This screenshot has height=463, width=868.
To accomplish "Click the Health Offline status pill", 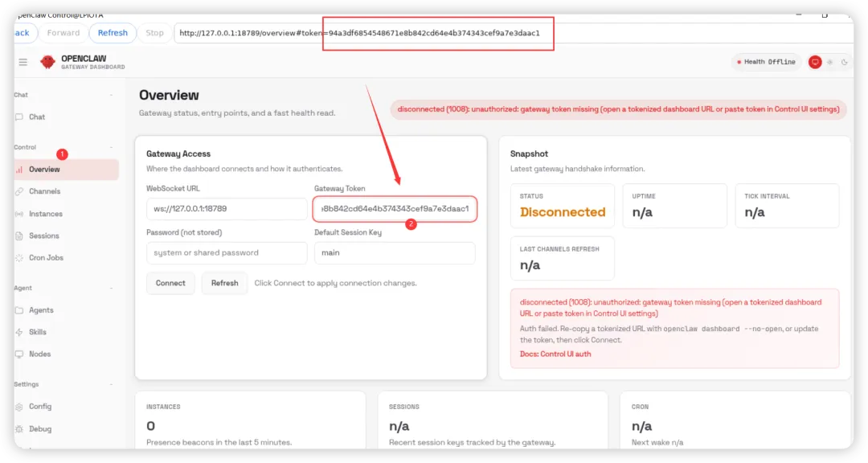I will 767,62.
